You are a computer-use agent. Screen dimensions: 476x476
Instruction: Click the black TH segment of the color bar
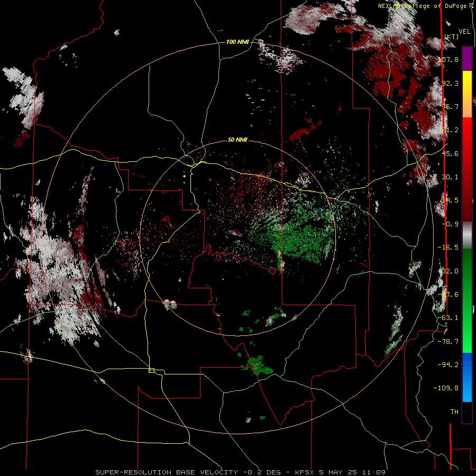467,412
